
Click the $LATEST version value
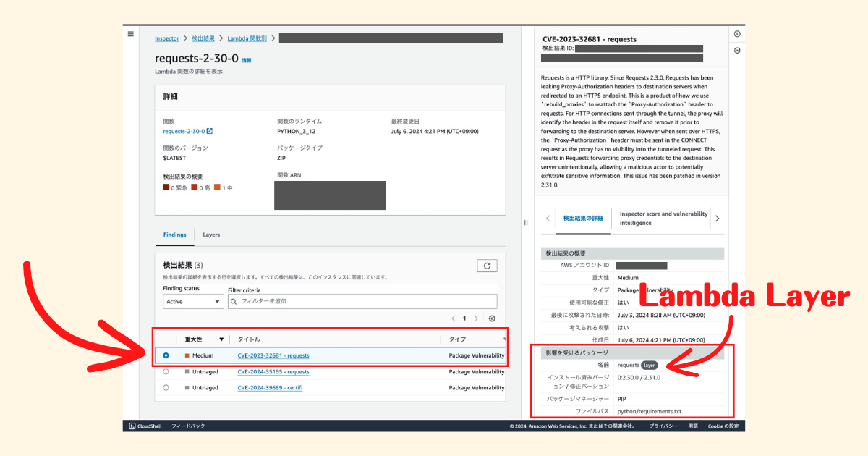click(174, 157)
